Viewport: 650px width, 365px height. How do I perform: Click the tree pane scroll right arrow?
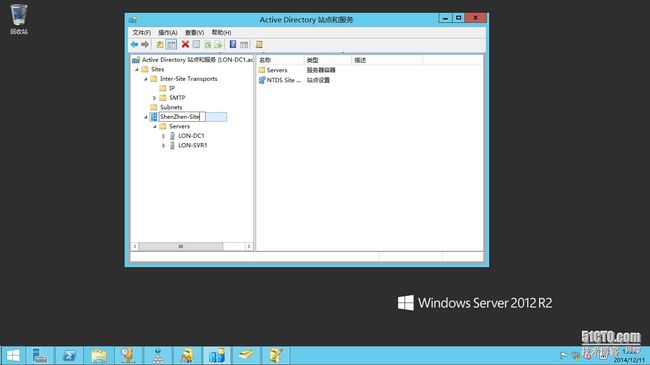pyautogui.click(x=249, y=246)
